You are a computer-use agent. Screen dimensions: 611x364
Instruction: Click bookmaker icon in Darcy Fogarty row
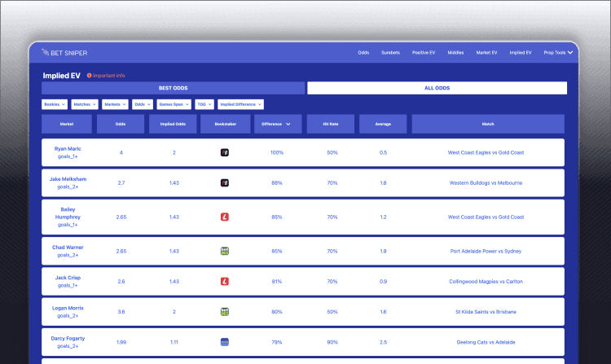(x=225, y=342)
